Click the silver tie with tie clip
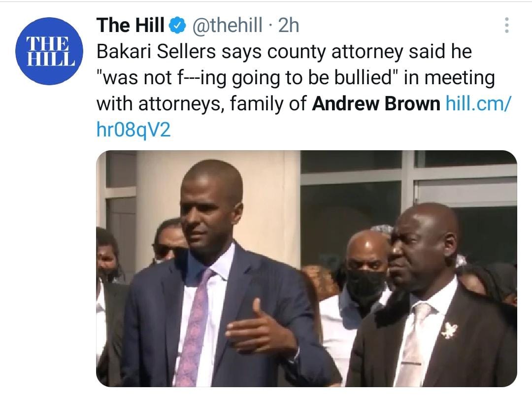532x398 pixels. 414,344
